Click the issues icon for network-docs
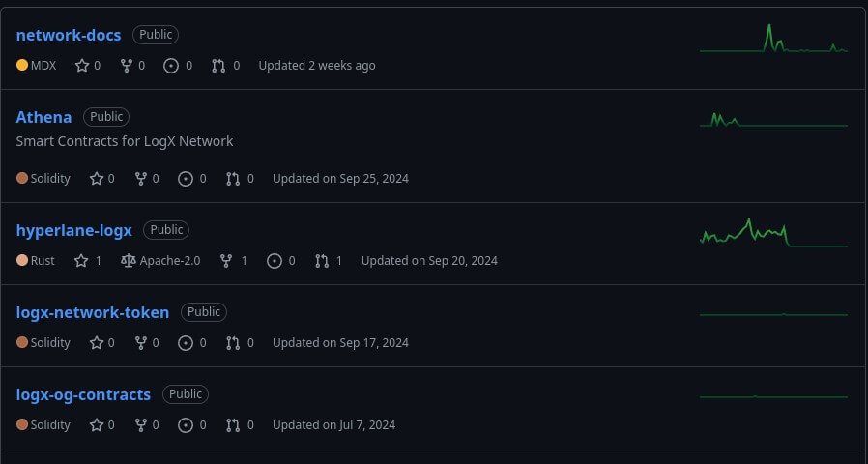 [x=172, y=66]
